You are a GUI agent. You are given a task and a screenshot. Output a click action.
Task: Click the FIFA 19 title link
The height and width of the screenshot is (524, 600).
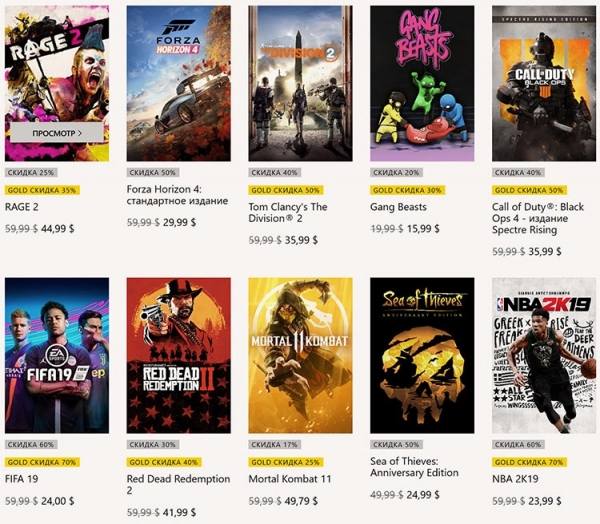(x=25, y=479)
